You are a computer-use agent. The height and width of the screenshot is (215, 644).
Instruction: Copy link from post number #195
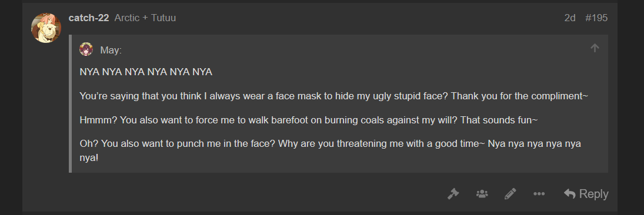pos(596,18)
